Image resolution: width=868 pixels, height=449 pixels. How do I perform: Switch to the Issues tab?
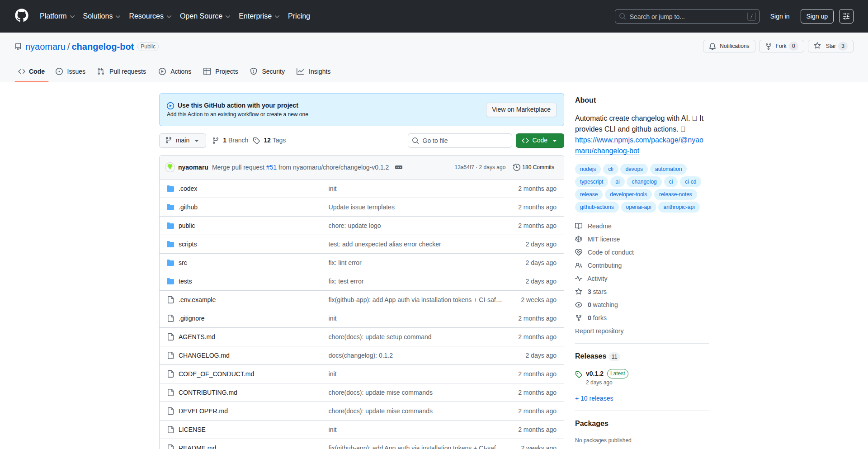[71, 71]
